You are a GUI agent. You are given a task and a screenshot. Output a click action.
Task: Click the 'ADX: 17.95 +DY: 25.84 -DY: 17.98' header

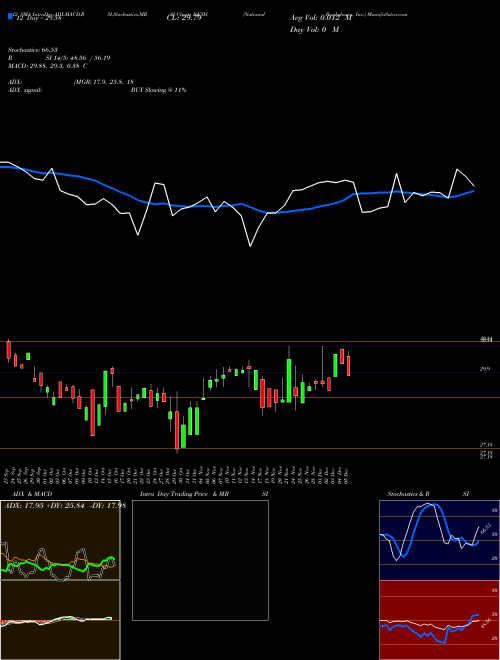(64, 506)
